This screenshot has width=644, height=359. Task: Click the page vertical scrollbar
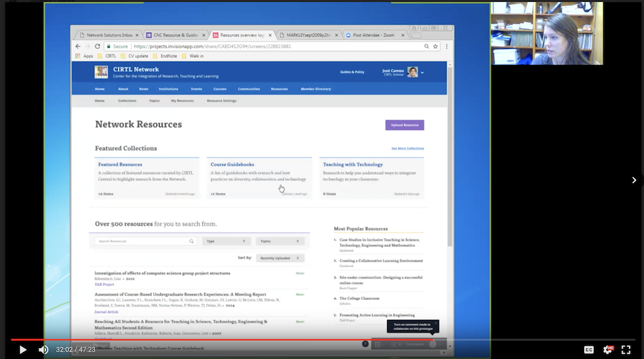coord(450,156)
